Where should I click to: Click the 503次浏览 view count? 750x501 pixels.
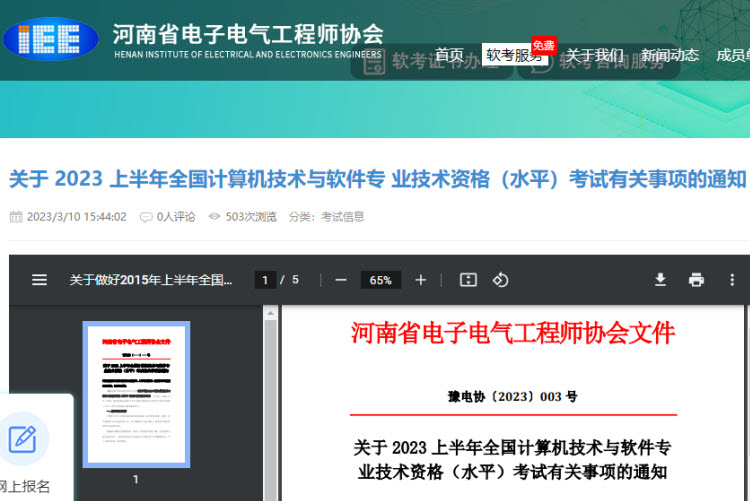pos(251,217)
